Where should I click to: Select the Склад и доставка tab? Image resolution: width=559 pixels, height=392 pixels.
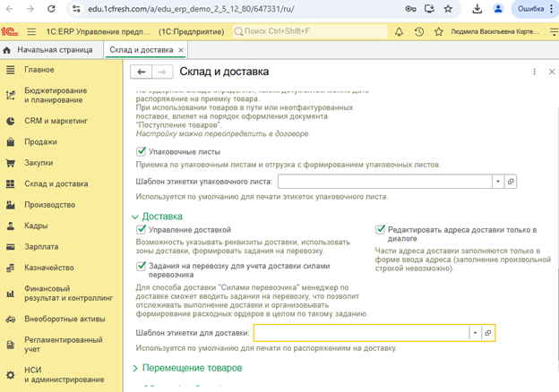point(142,50)
